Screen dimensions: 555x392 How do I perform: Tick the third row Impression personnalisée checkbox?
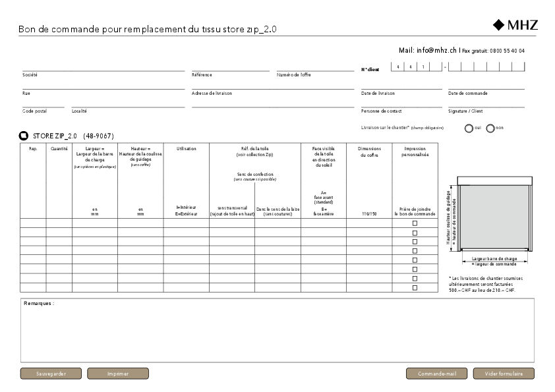coord(415,242)
